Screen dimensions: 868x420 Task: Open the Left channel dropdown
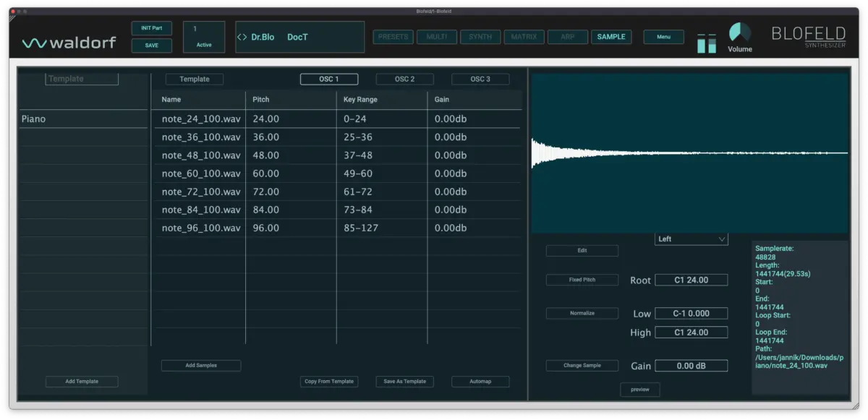point(691,238)
